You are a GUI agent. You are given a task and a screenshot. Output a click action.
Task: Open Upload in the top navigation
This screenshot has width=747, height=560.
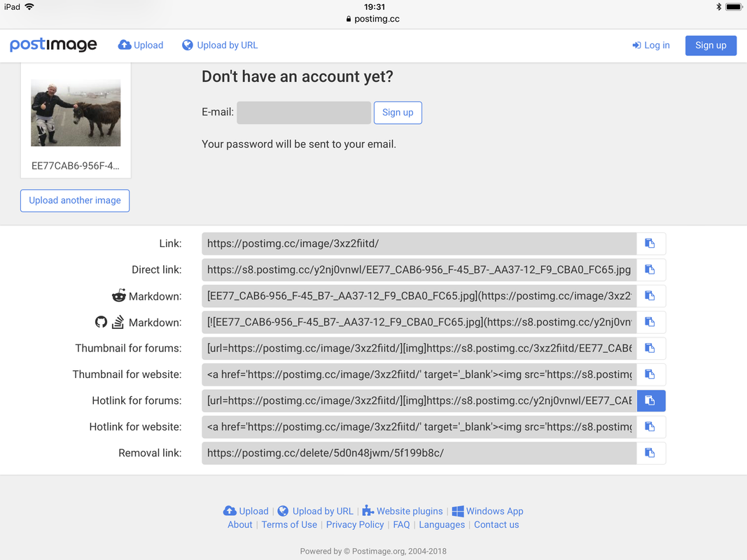pyautogui.click(x=141, y=45)
